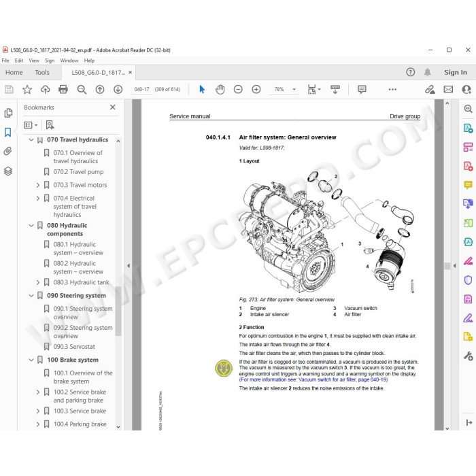The width and height of the screenshot is (476, 476).
Task: Click the scrolling mode toolbar icon
Action: (x=335, y=89)
